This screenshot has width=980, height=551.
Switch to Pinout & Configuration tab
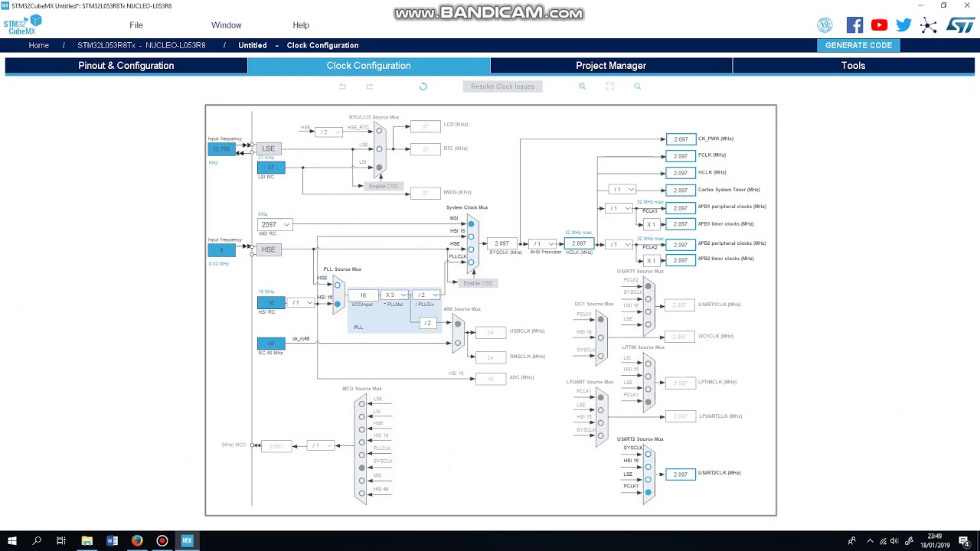(126, 66)
